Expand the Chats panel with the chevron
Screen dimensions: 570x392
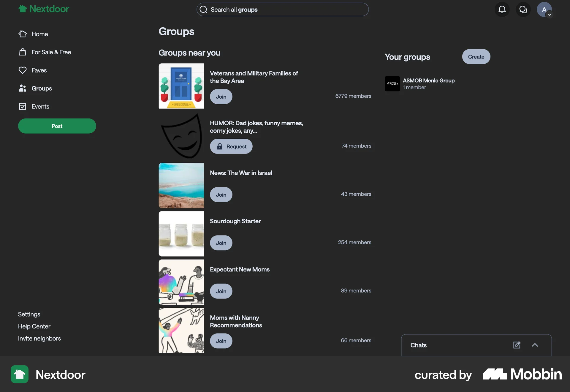click(x=535, y=345)
